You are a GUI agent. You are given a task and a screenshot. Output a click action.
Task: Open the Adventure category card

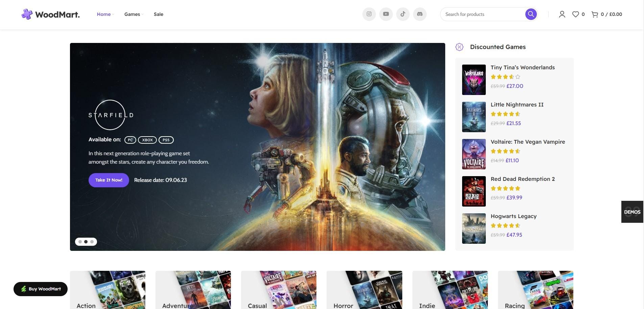pyautogui.click(x=193, y=290)
